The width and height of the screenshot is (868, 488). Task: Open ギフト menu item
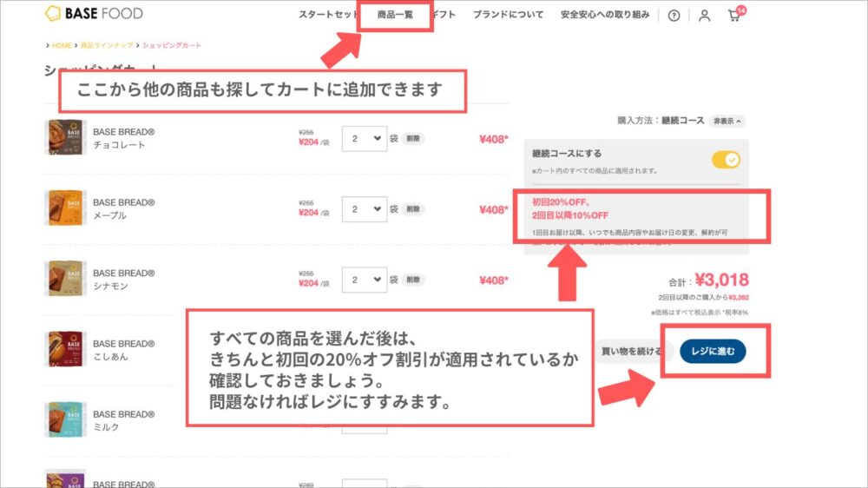coord(444,15)
